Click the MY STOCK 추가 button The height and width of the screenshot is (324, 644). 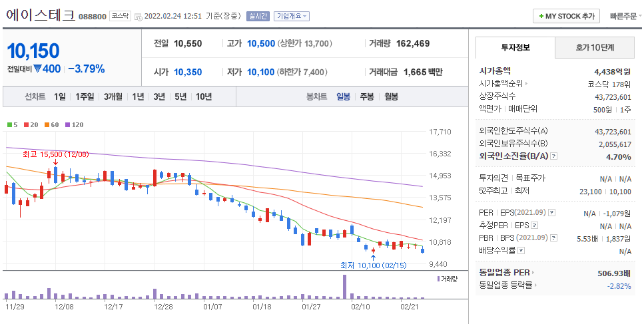566,17
